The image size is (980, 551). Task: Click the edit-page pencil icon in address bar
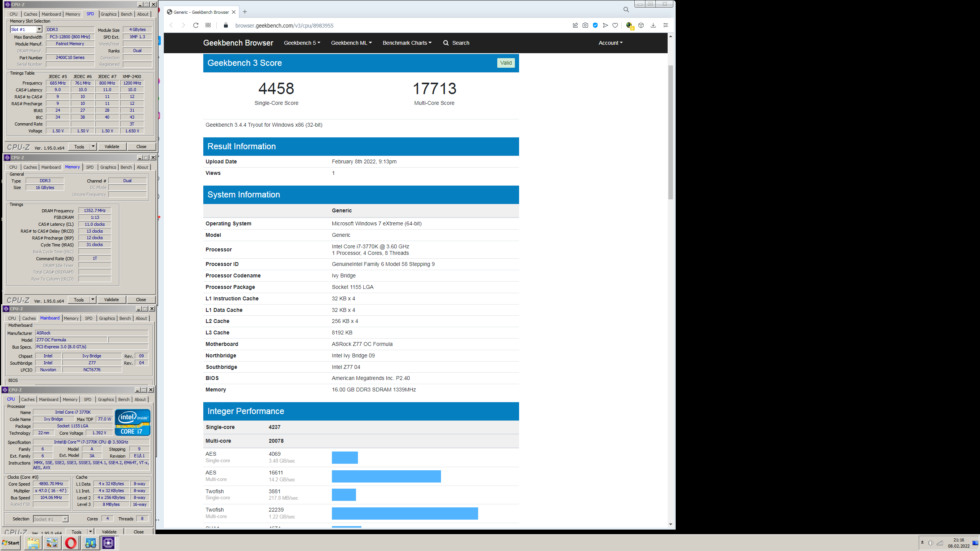(x=575, y=25)
